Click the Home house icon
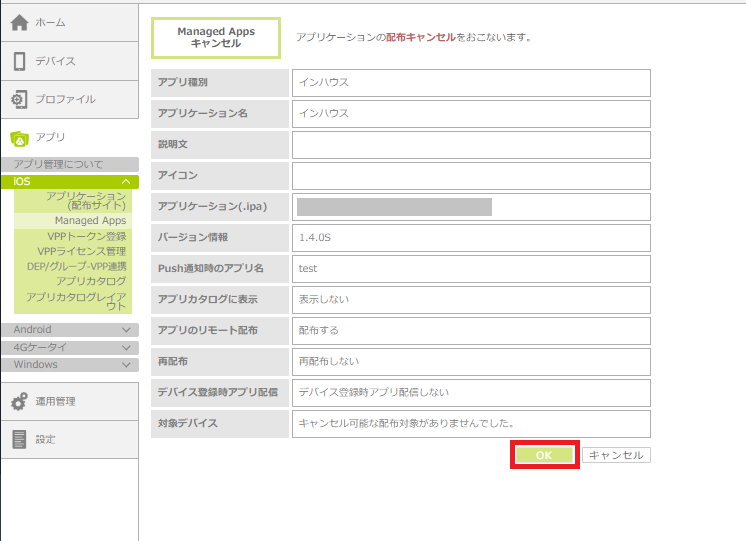 point(19,23)
